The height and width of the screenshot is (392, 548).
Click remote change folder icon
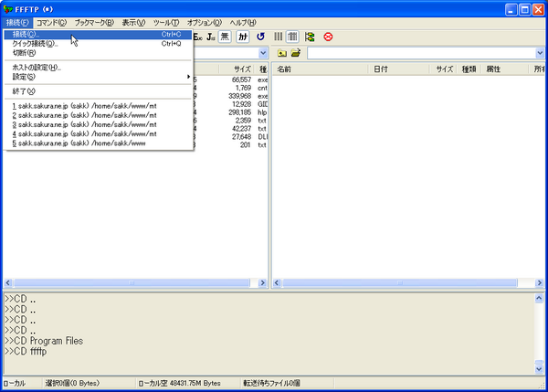[296, 53]
